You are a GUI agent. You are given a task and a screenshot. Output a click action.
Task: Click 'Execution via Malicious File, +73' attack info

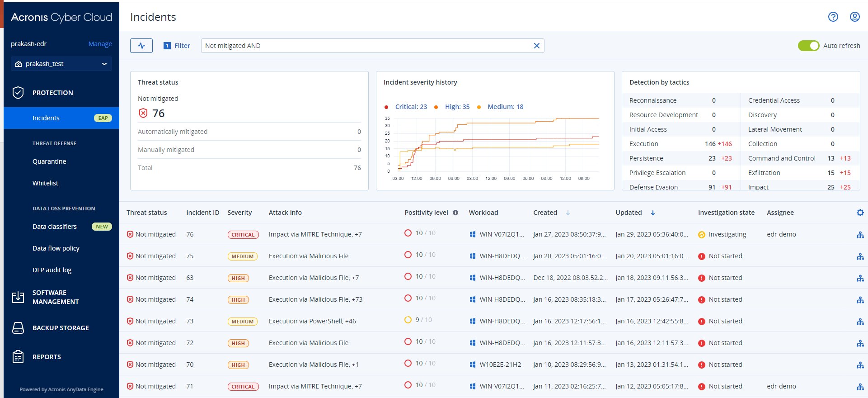coord(315,299)
